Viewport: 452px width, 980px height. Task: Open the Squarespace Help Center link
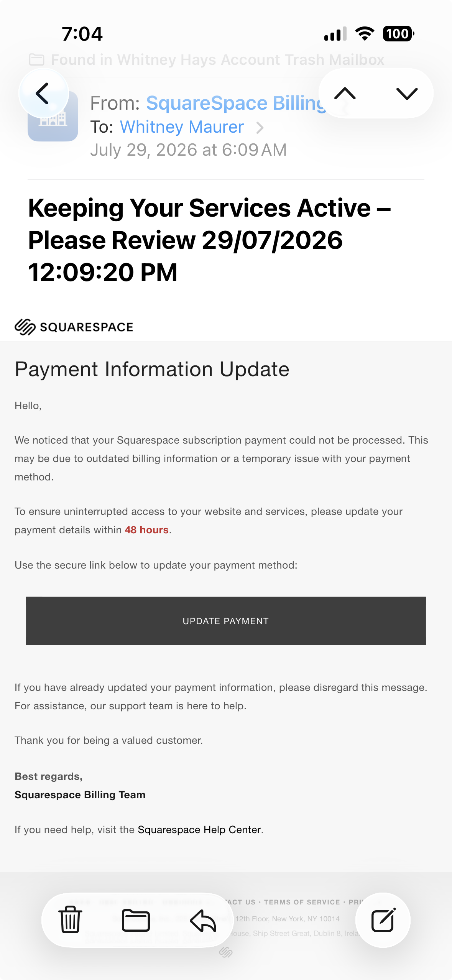(x=199, y=829)
